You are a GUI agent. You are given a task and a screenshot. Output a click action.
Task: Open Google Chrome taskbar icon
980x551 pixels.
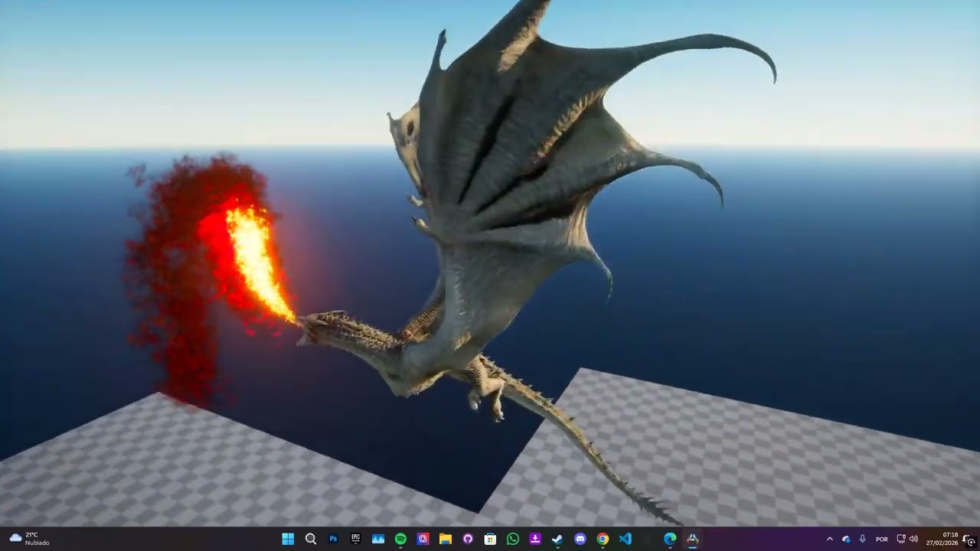[x=603, y=539]
